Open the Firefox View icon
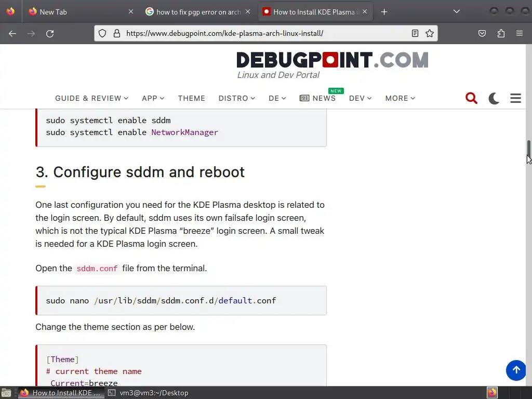This screenshot has height=399, width=532. (x=10, y=11)
